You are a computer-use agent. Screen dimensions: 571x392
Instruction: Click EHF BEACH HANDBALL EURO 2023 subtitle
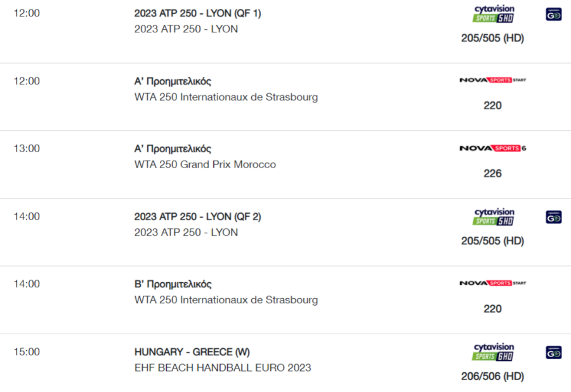pos(223,368)
